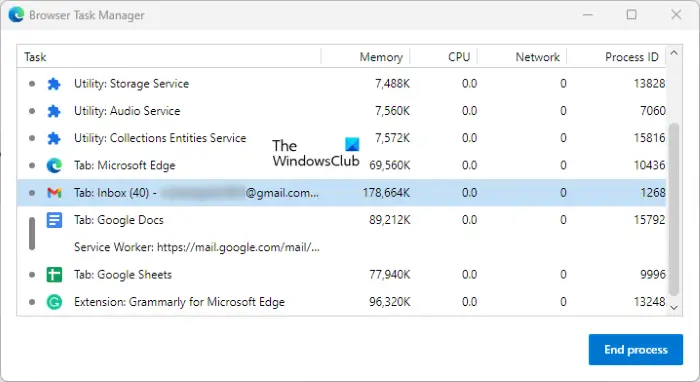Click the Microsoft Edge tab icon

pos(54,166)
